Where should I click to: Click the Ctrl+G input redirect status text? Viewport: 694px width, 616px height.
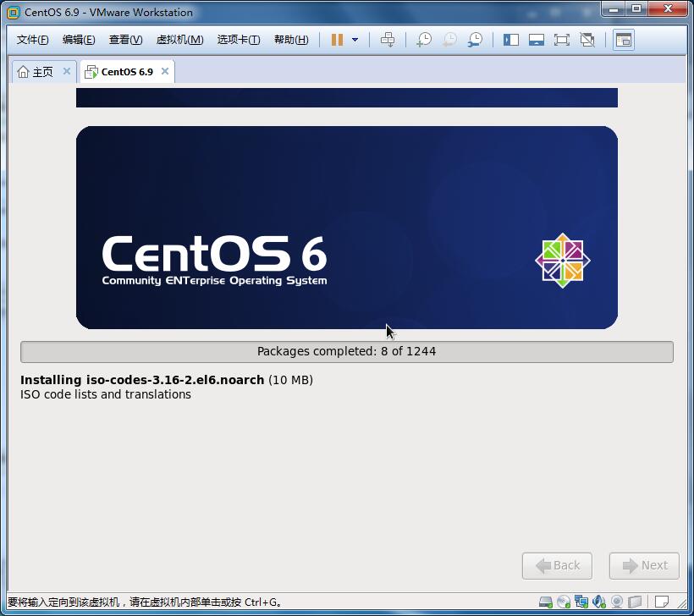145,602
